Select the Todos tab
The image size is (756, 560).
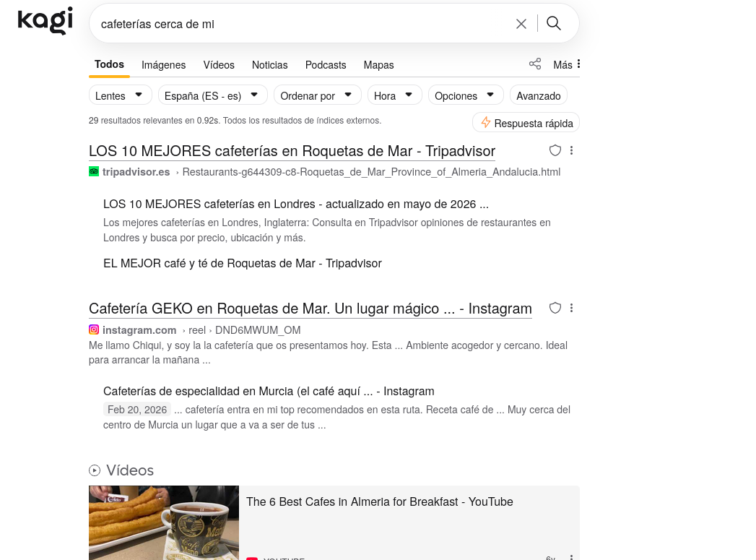point(110,64)
